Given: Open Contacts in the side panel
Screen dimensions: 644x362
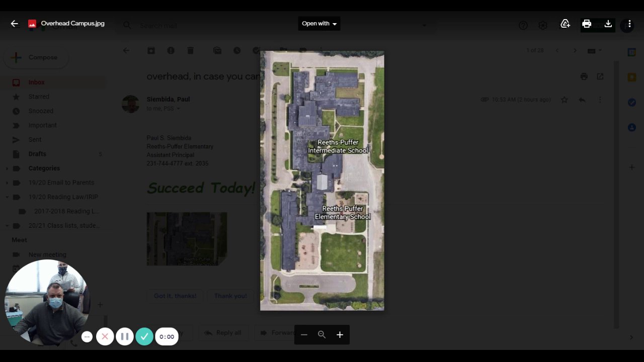Looking at the screenshot, I should (632, 128).
